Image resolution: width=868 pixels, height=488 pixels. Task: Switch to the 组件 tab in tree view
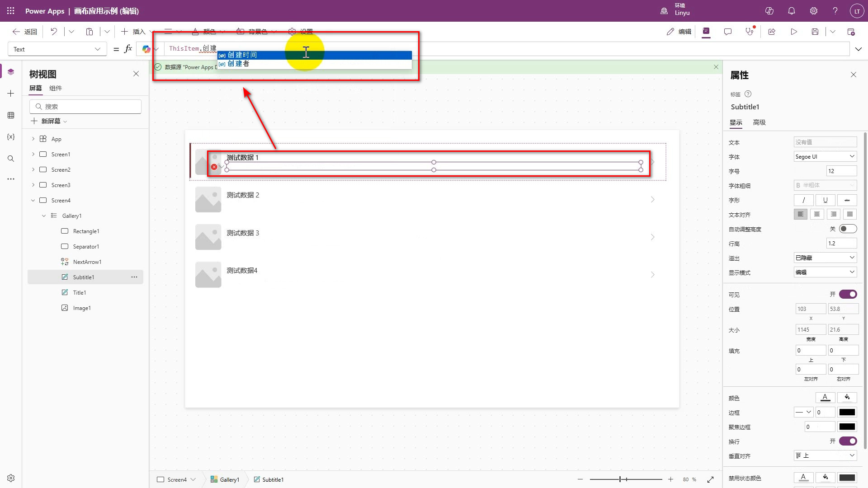(56, 88)
